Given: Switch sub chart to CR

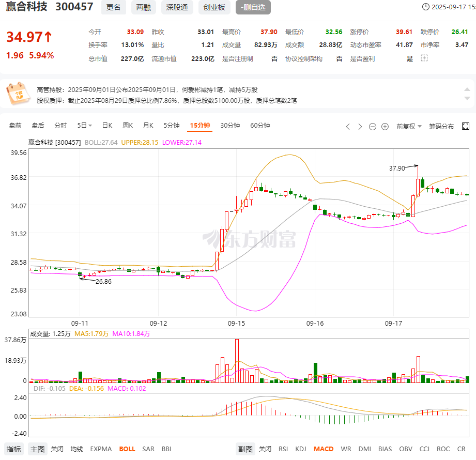Looking at the screenshot, I should (461, 449).
